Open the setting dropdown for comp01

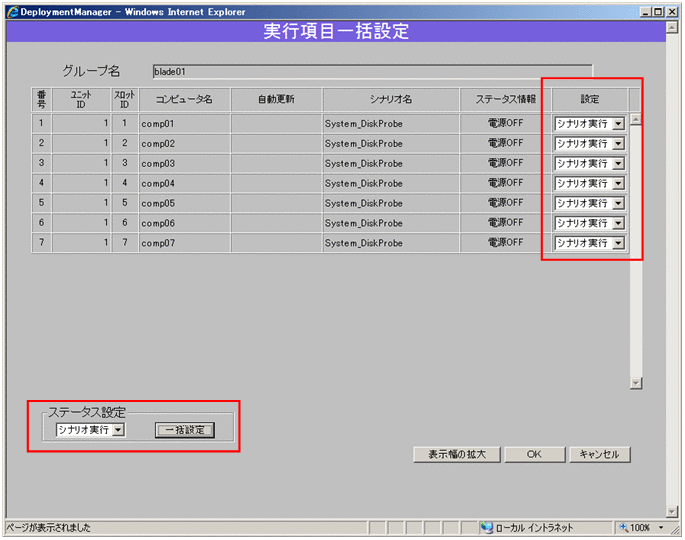(x=589, y=124)
